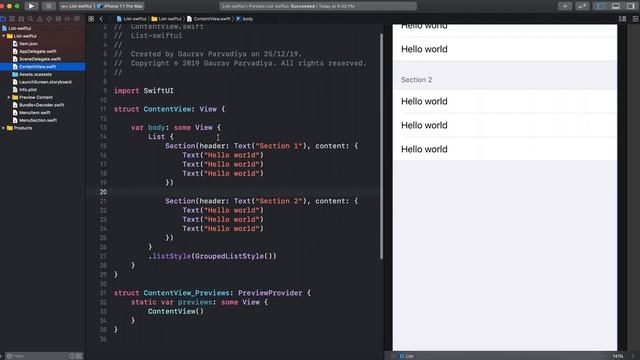Go back with the editor back arrow
The image size is (640, 360).
tap(101, 19)
